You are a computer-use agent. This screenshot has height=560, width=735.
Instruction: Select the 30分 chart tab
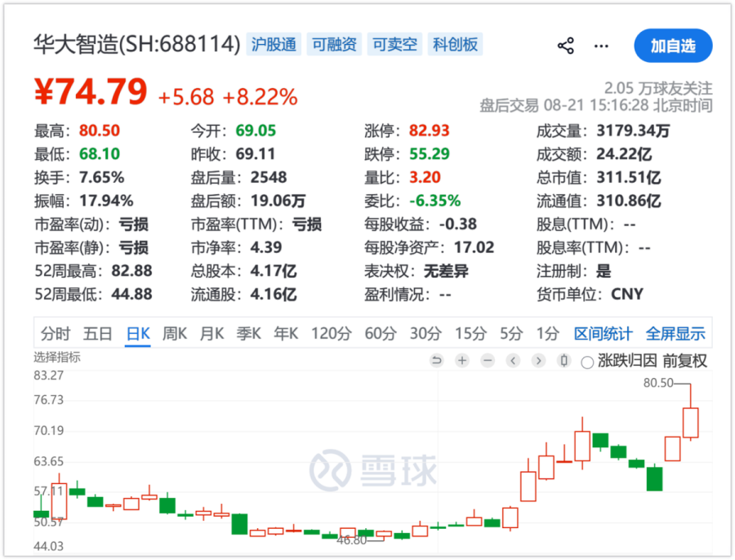(425, 334)
